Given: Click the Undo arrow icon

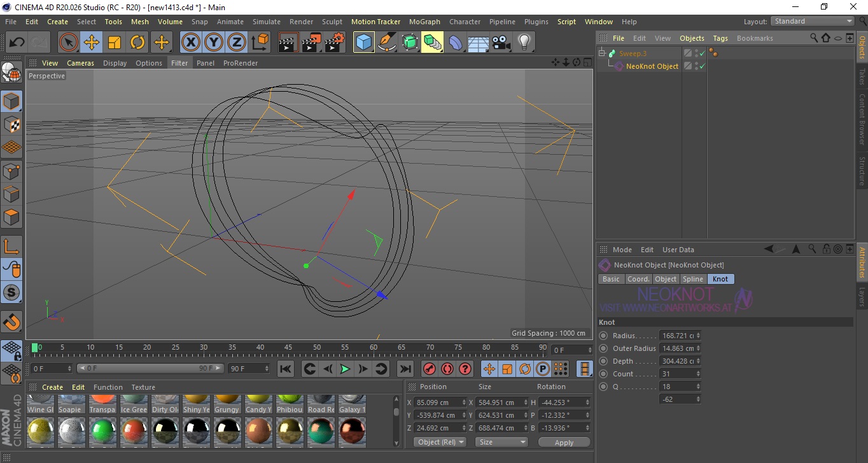Looking at the screenshot, I should pyautogui.click(x=17, y=43).
